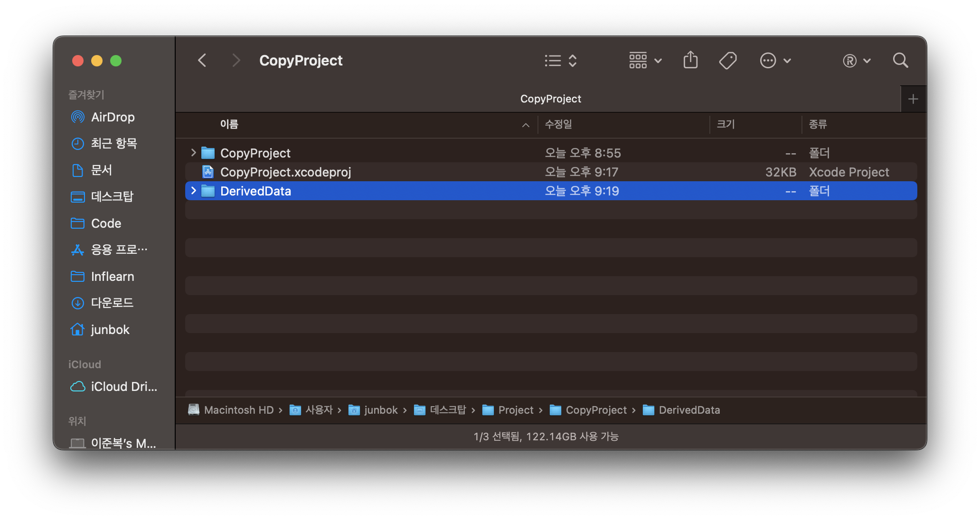Viewport: 980px width, 520px height.
Task: Select the CopyProject tab
Action: 550,99
